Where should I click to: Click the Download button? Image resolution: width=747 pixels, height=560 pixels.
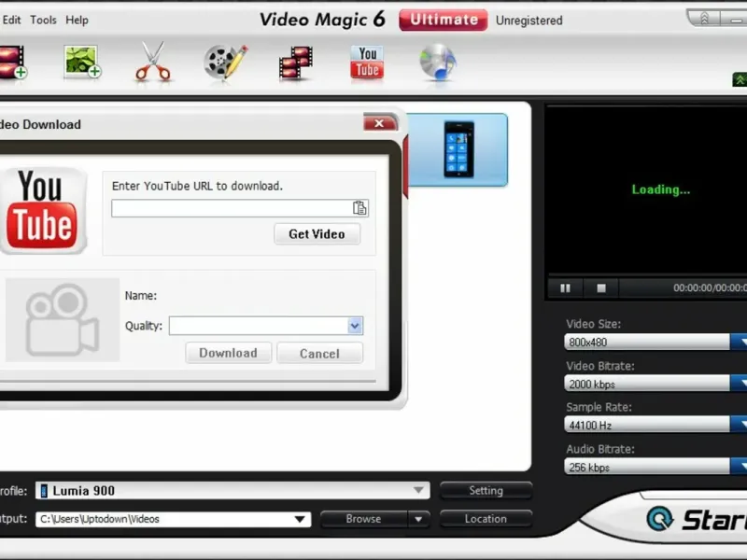(228, 353)
